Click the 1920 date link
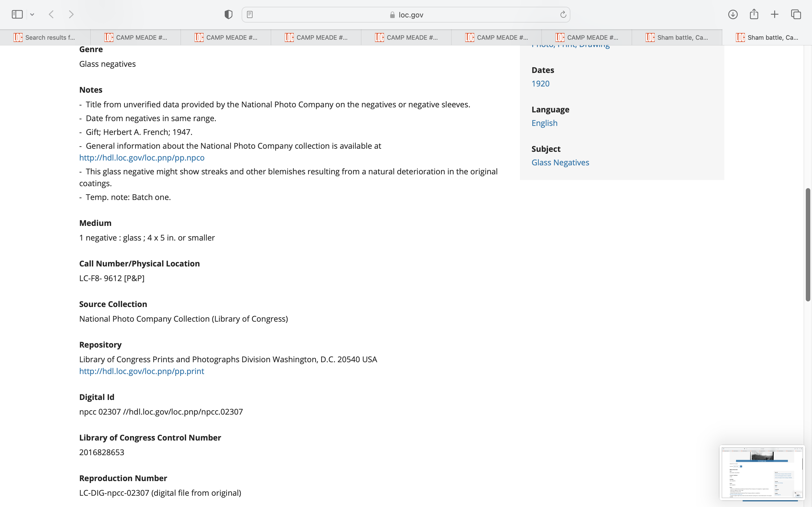Viewport: 812px width, 507px height. (x=540, y=83)
